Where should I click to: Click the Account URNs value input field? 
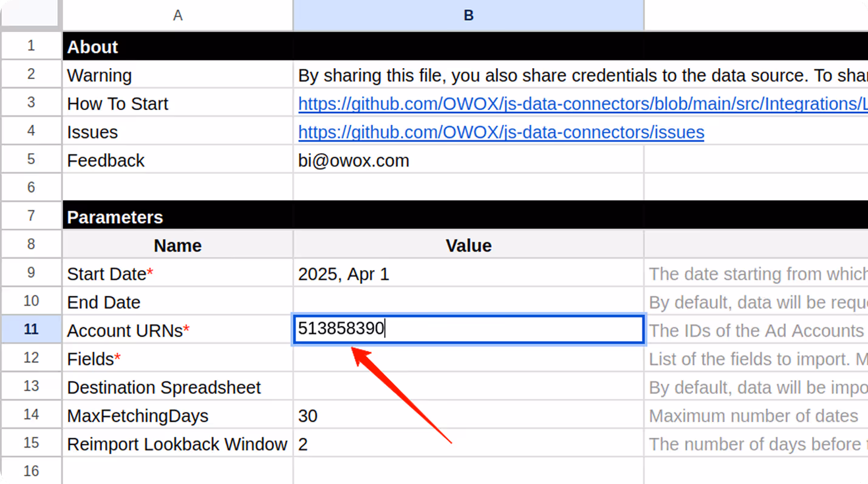(x=468, y=330)
